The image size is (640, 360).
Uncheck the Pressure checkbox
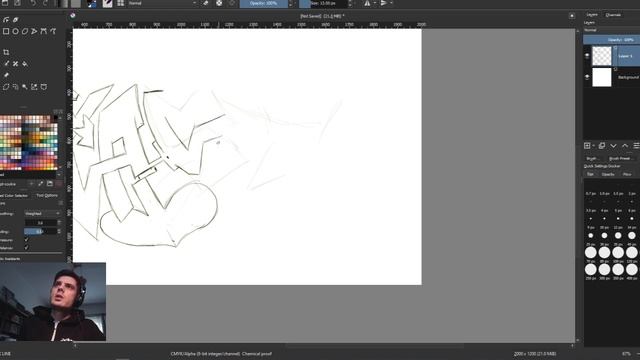pyautogui.click(x=27, y=240)
